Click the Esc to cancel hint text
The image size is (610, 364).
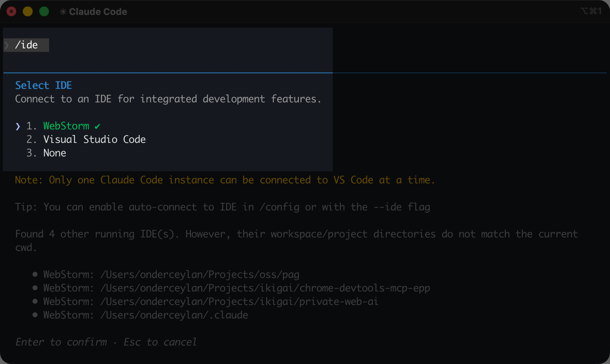pos(160,342)
